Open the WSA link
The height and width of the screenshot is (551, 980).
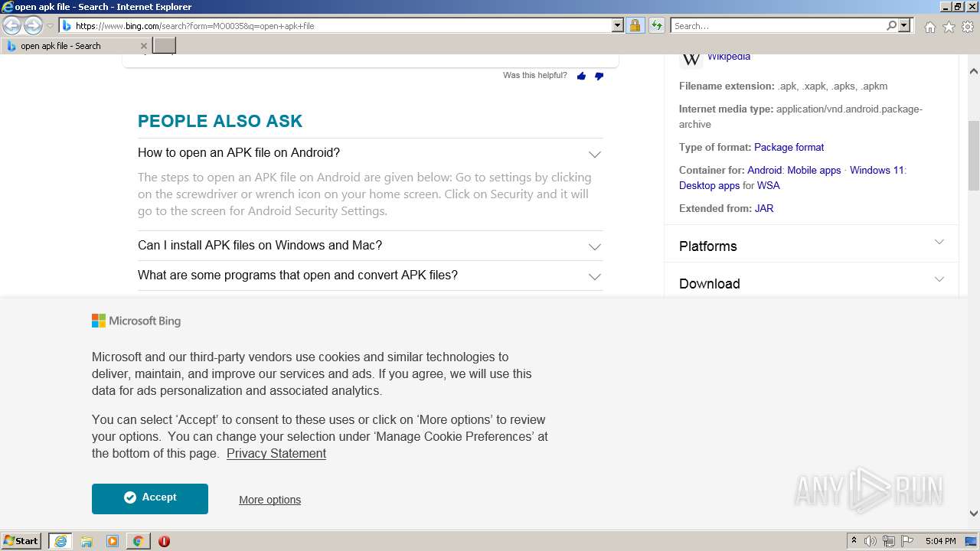click(769, 185)
